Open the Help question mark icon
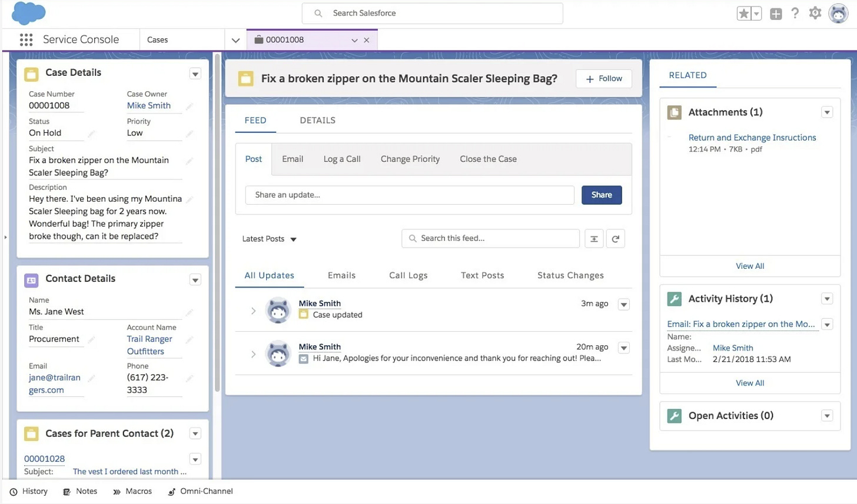The image size is (857, 504). click(x=795, y=13)
